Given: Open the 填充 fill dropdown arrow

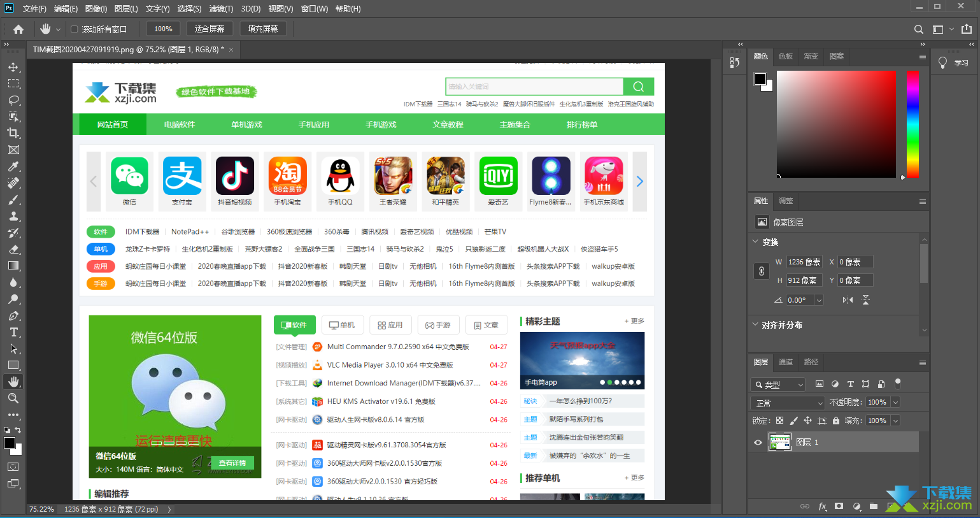Looking at the screenshot, I should pyautogui.click(x=895, y=421).
